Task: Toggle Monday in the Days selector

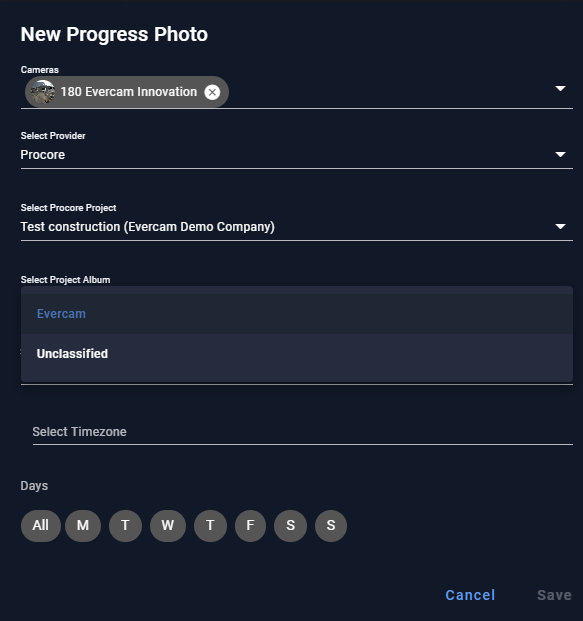Action: pos(83,526)
